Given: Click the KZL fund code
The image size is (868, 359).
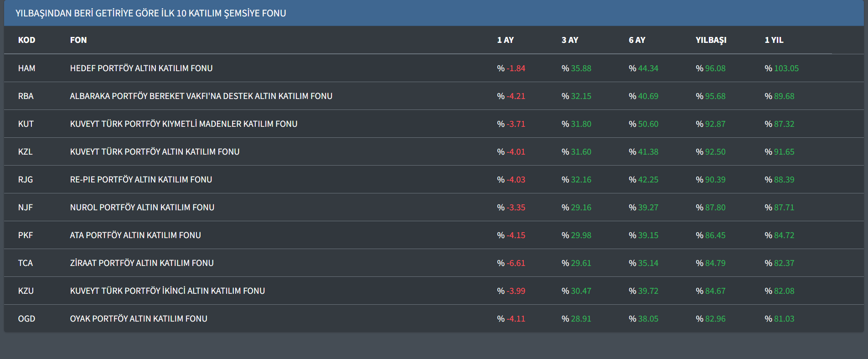Looking at the screenshot, I should tap(25, 152).
